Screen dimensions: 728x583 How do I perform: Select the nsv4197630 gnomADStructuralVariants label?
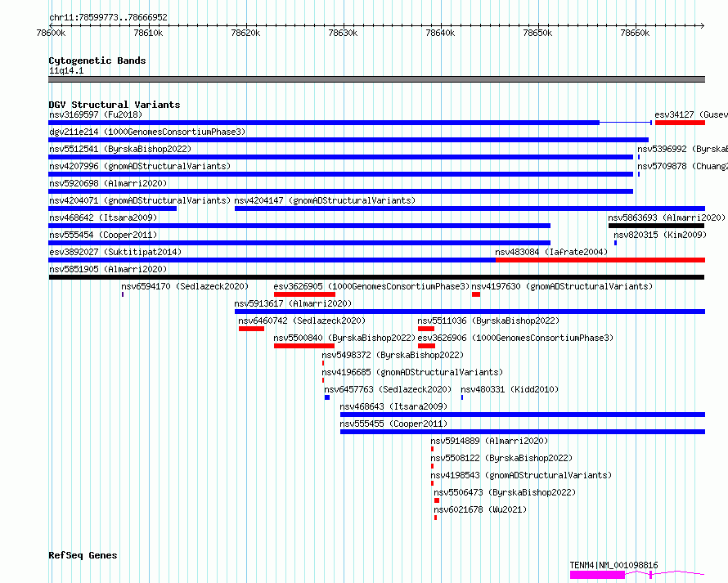(x=562, y=286)
